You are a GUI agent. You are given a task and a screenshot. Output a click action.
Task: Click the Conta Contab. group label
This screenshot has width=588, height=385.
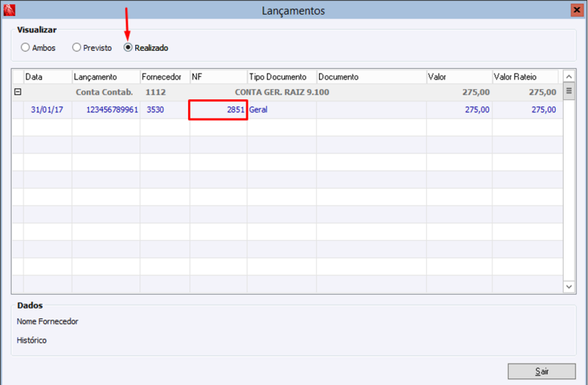(x=104, y=93)
